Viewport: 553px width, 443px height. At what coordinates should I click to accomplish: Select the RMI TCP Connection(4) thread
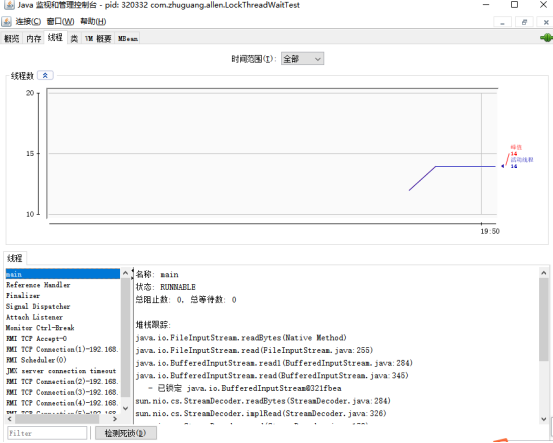tap(63, 403)
